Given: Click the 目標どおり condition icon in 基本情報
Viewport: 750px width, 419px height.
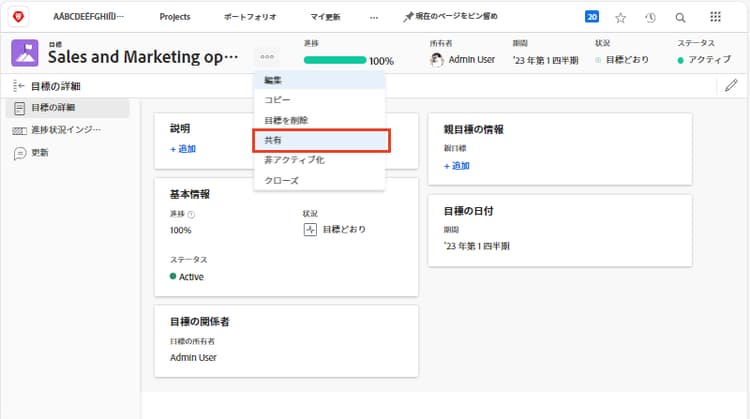Looking at the screenshot, I should (310, 230).
